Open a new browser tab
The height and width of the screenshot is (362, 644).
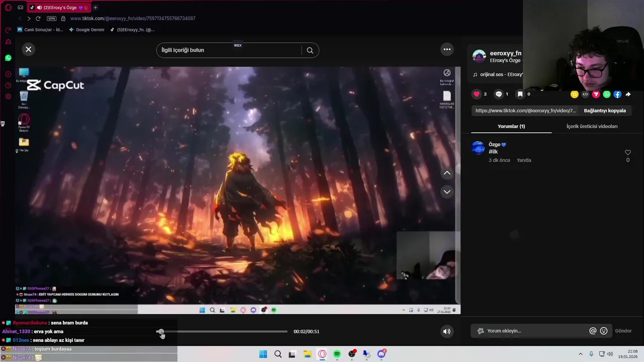(x=95, y=8)
